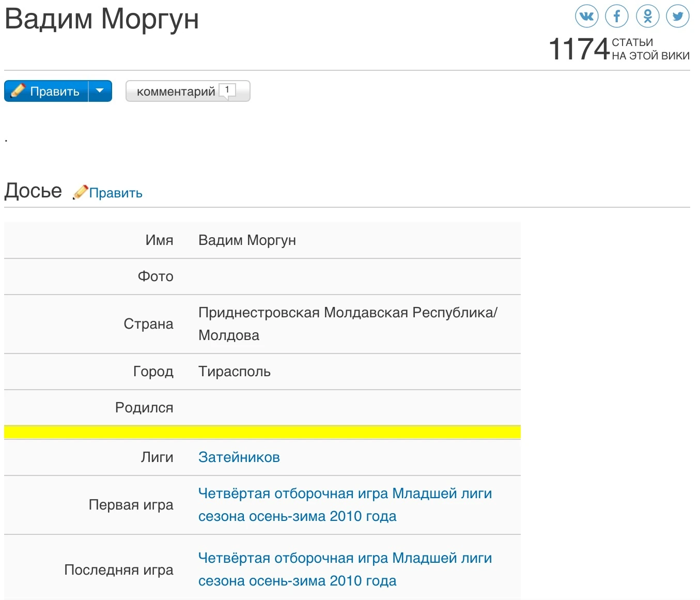Click the Править link in the Досье section

coord(116,193)
